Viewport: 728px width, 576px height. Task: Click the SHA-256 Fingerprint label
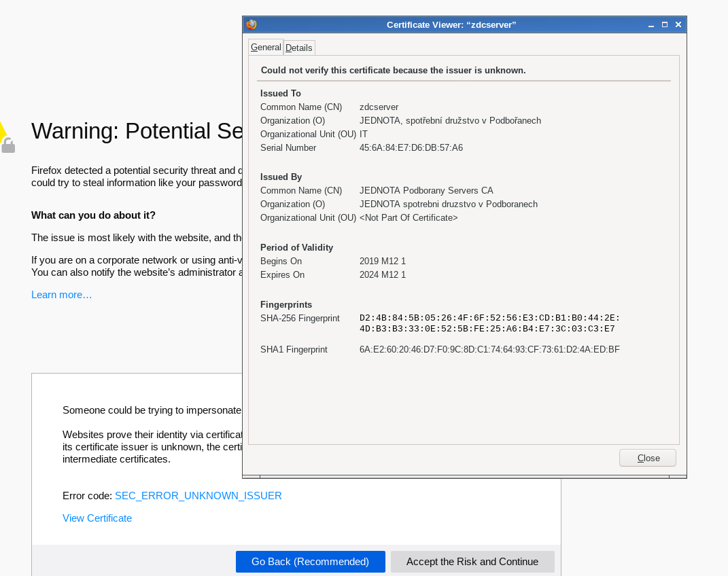coord(300,318)
